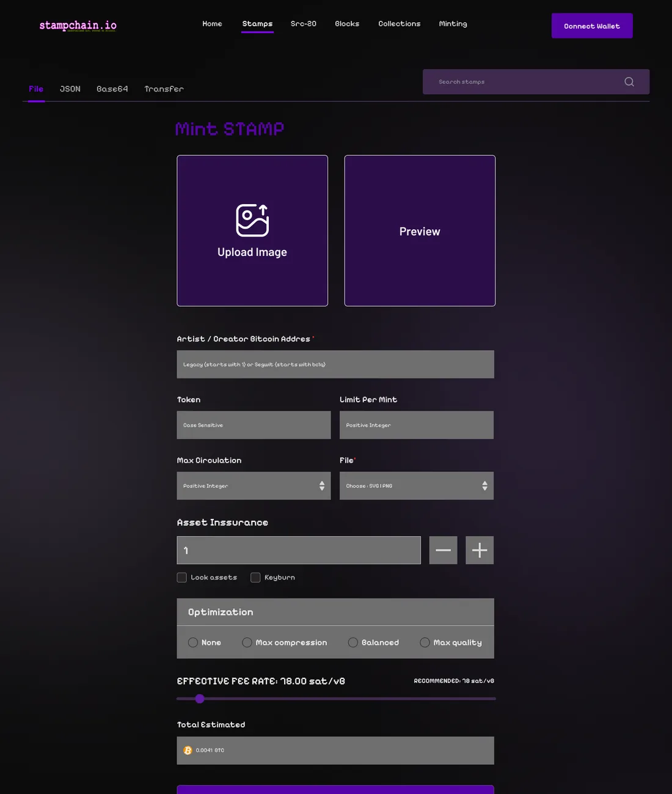Click the Optimization section header
Image resolution: width=672 pixels, height=794 pixels.
click(335, 612)
